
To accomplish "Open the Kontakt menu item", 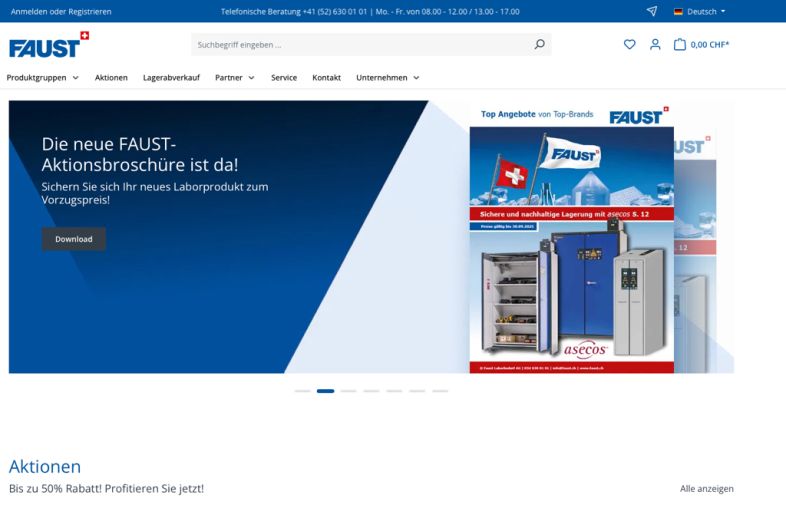I will pos(326,77).
